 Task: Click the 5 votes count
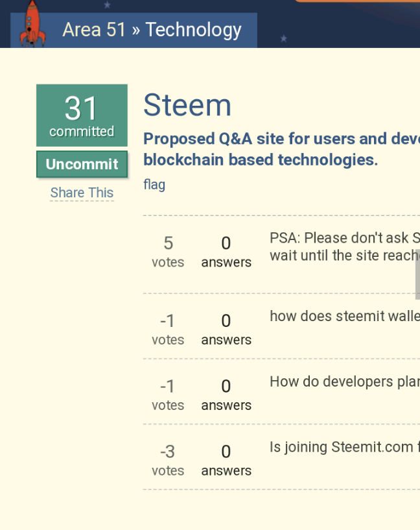tap(168, 252)
